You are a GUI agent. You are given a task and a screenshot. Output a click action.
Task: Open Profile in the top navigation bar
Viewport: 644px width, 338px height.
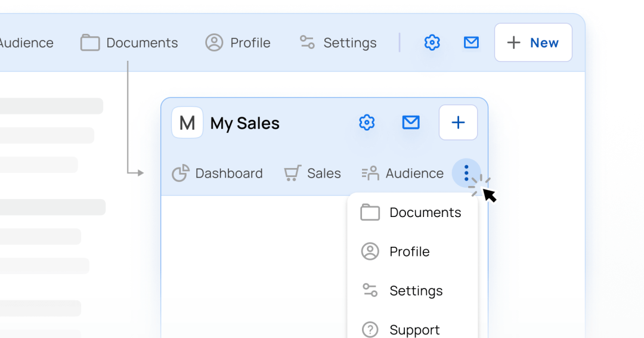tap(238, 42)
